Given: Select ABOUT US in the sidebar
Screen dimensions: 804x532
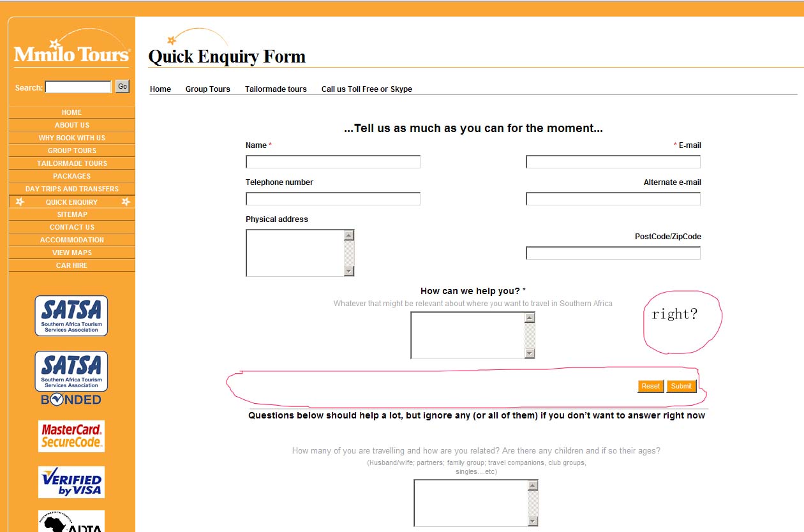Looking at the screenshot, I should pyautogui.click(x=71, y=125).
